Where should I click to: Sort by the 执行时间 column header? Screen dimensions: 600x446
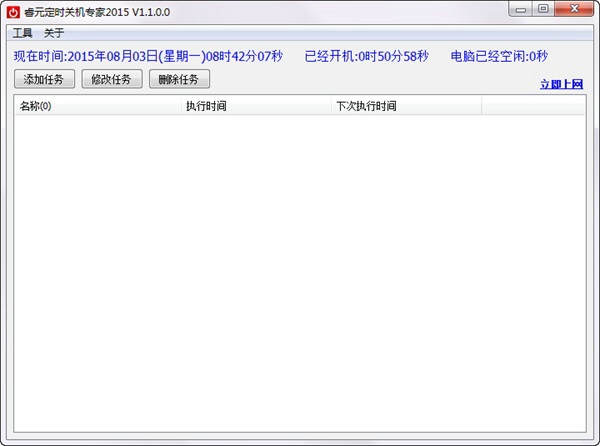[255, 106]
